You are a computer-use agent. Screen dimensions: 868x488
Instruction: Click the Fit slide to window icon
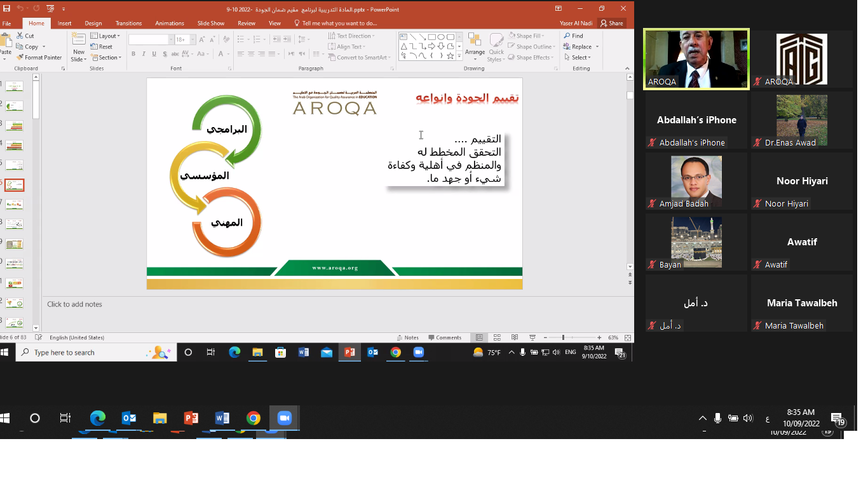click(x=628, y=337)
